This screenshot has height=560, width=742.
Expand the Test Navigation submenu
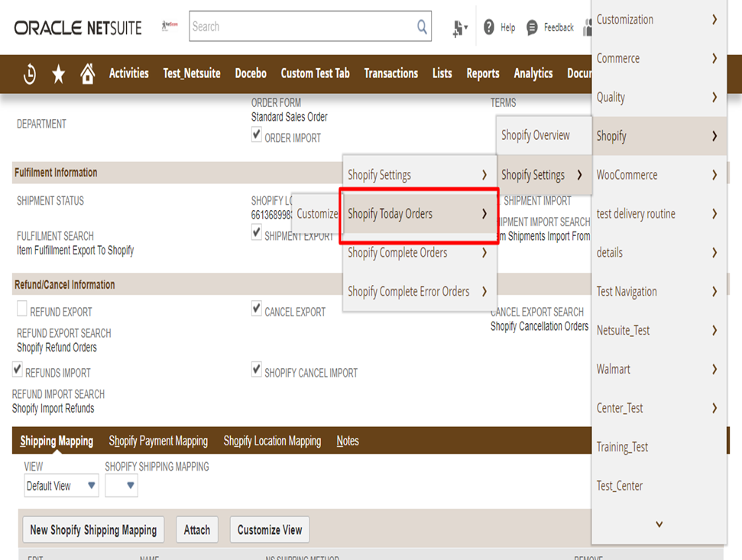[659, 291]
